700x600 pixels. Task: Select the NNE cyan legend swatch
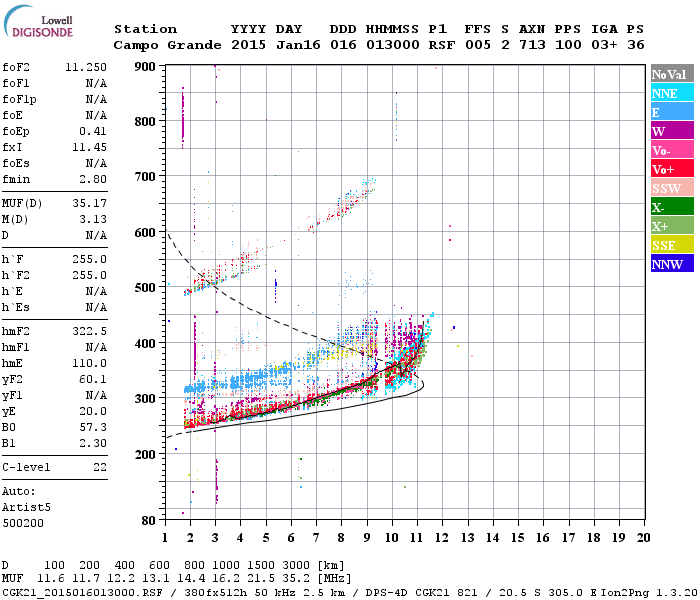coord(672,93)
